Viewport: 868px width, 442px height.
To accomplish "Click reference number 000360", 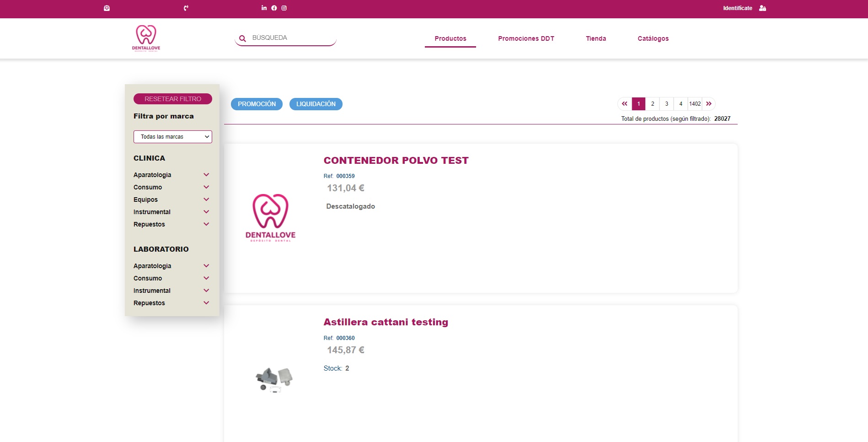I will click(345, 338).
